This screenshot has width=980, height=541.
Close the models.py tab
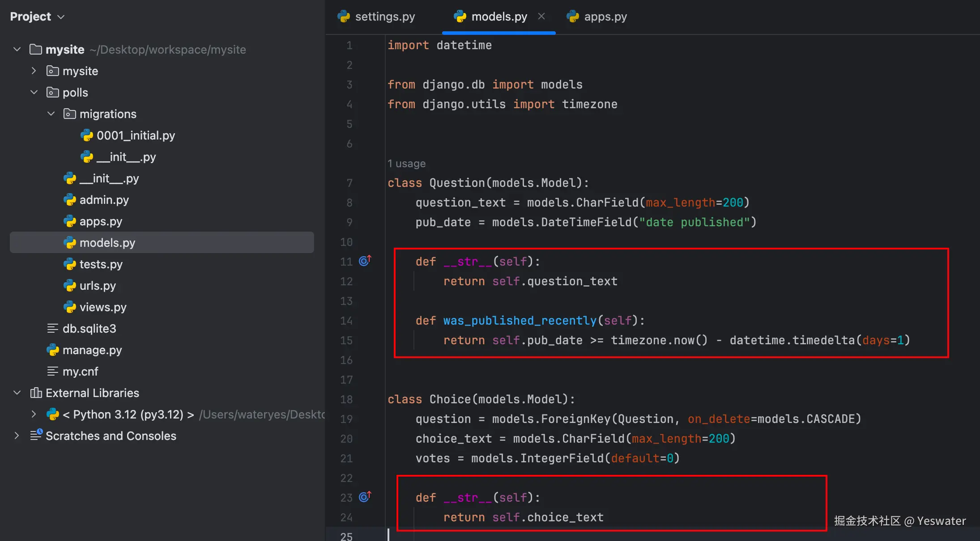coord(541,17)
